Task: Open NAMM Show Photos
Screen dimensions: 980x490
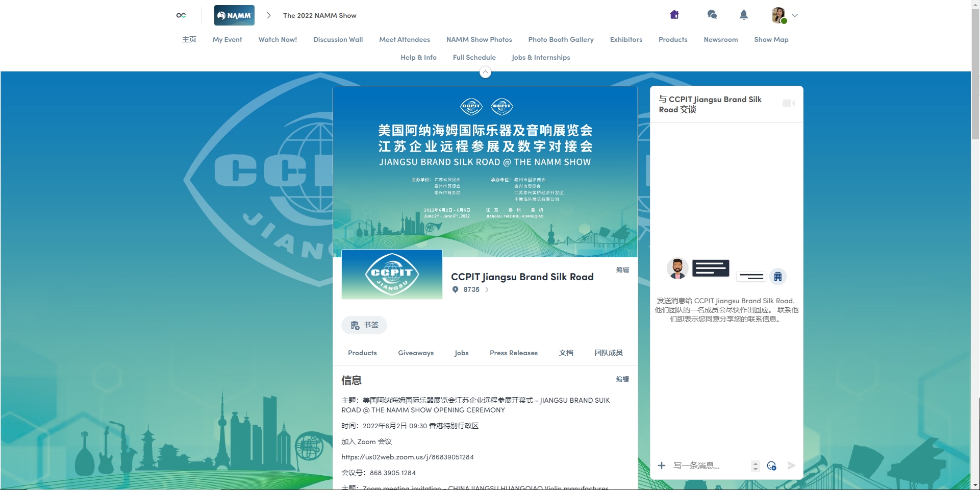Action: (x=479, y=39)
